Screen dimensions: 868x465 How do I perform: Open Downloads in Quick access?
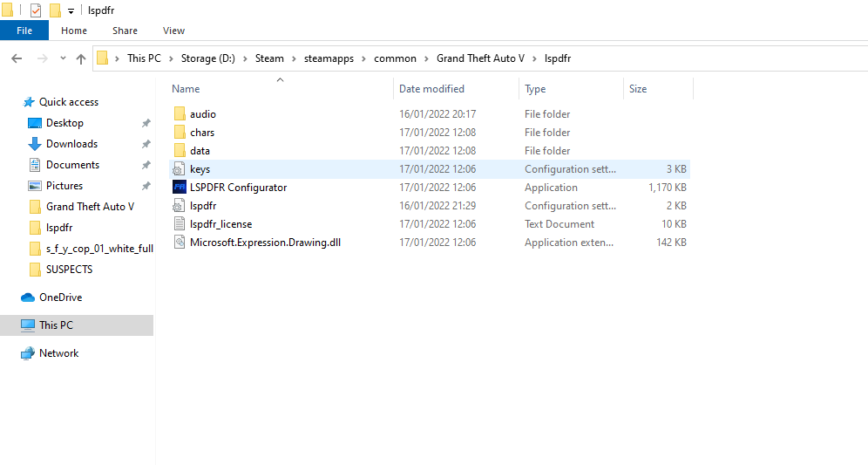click(x=72, y=144)
